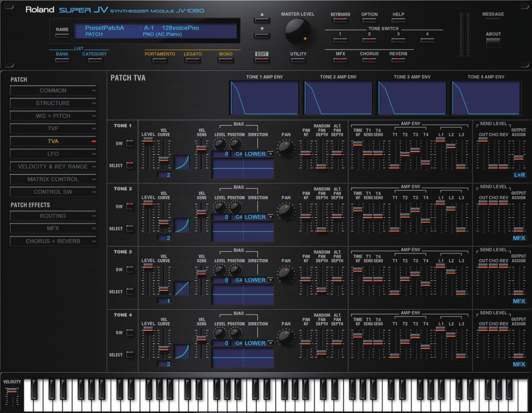This screenshot has height=413, width=532.
Task: Toggle Tone 2 SELECT button
Action: [130, 228]
